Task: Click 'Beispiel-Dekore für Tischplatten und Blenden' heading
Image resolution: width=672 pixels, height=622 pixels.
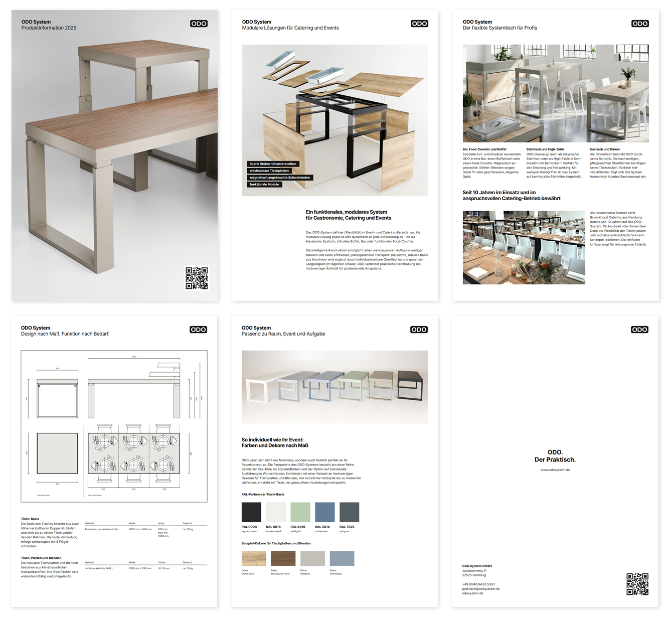Action: pos(276,543)
